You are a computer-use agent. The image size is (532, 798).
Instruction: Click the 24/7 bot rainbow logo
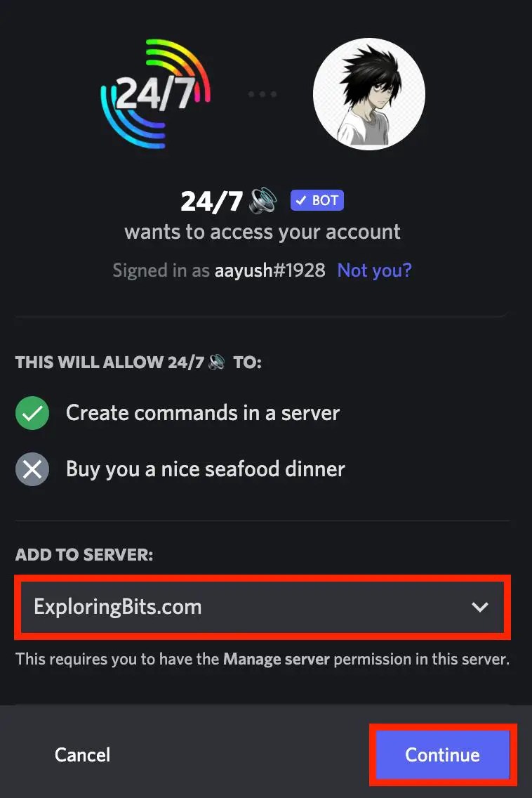pyautogui.click(x=156, y=93)
